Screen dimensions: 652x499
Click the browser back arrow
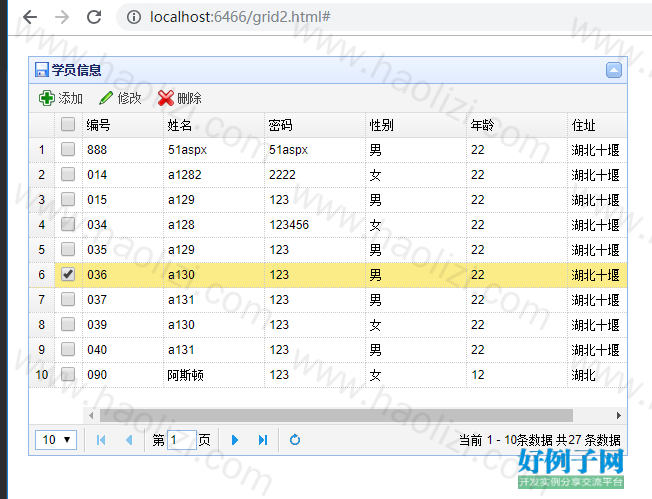(30, 17)
